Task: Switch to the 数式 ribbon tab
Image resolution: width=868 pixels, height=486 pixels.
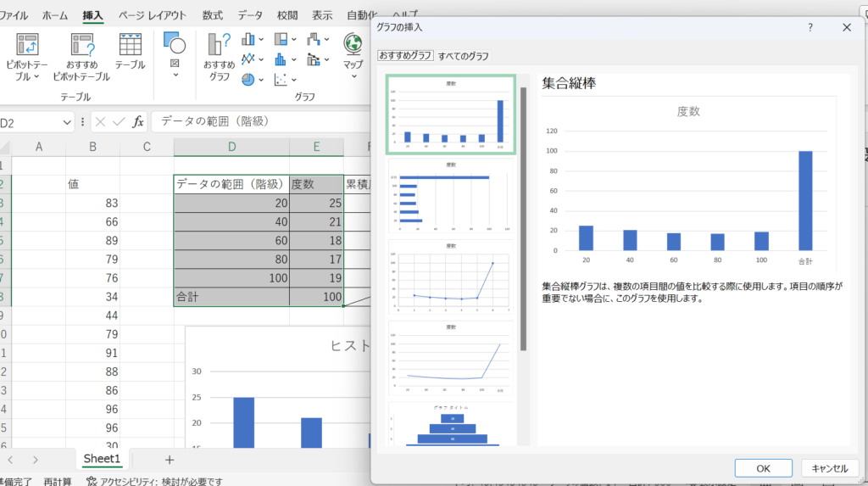Action: (x=213, y=15)
